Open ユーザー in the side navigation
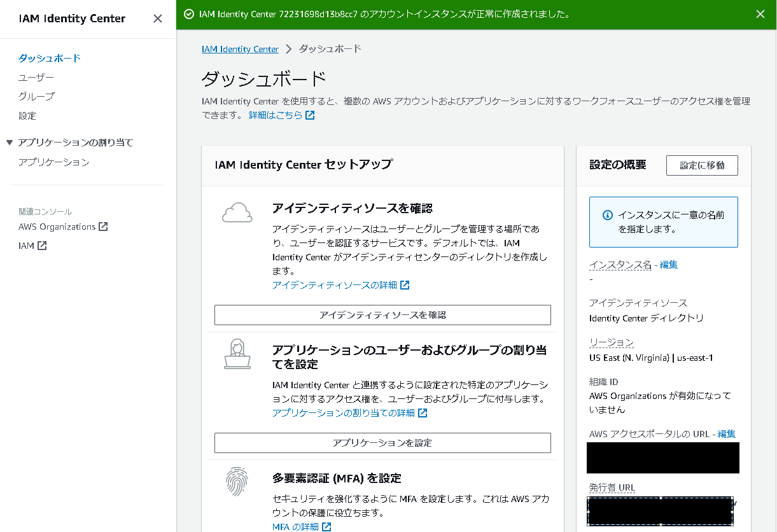Image resolution: width=777 pixels, height=532 pixels. click(x=36, y=77)
